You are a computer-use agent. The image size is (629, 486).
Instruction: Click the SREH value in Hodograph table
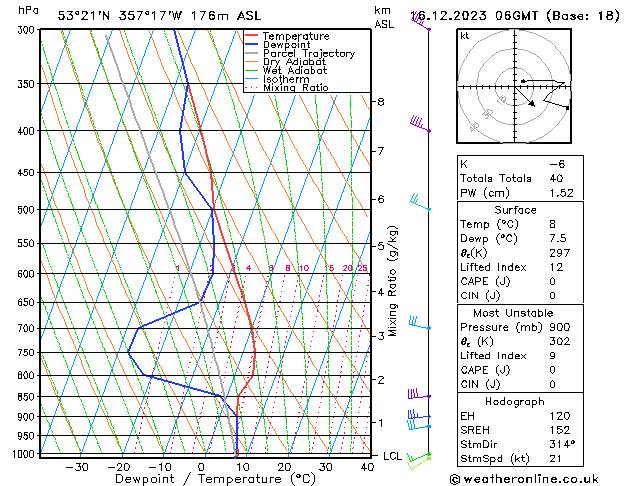tap(560, 430)
